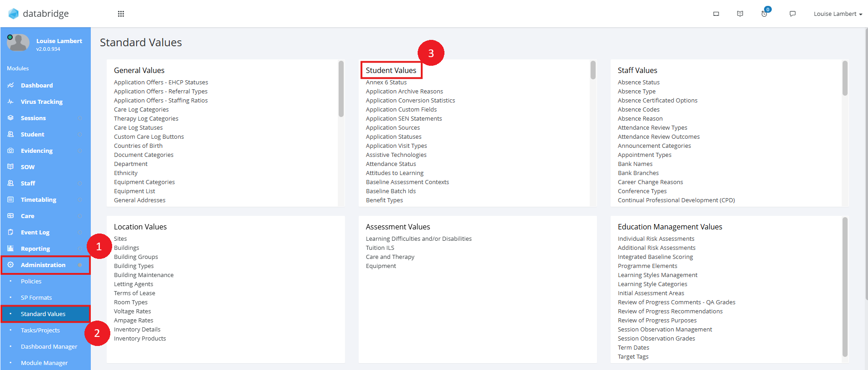Open the Target Tags link
Image resolution: width=868 pixels, height=370 pixels.
[x=633, y=356]
